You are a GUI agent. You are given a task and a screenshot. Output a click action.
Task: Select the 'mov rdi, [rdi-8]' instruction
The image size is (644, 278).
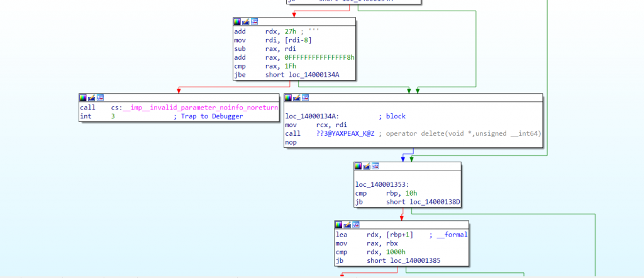tap(272, 40)
